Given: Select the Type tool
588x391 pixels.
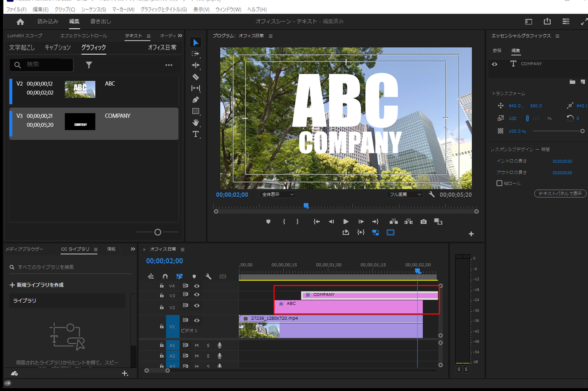Looking at the screenshot, I should (196, 134).
